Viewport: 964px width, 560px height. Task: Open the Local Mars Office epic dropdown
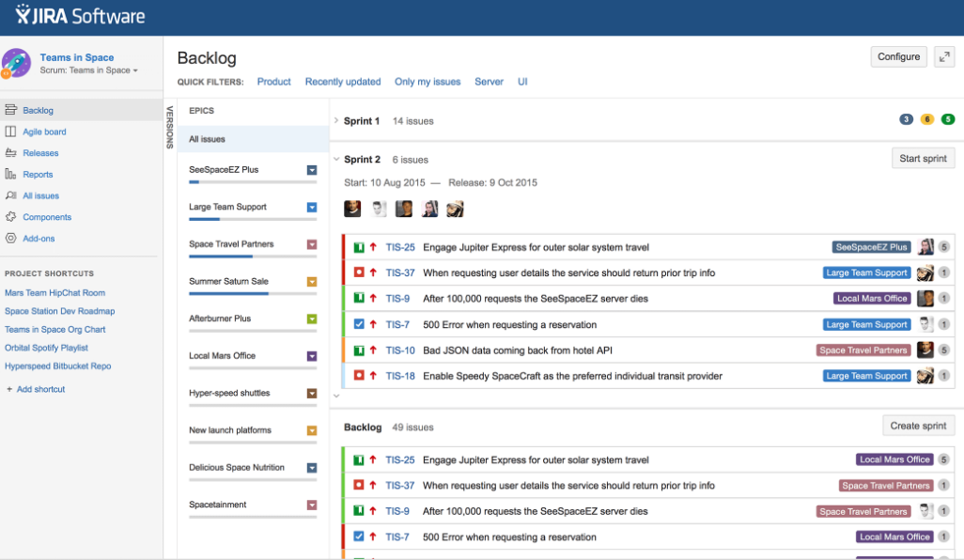click(x=312, y=356)
